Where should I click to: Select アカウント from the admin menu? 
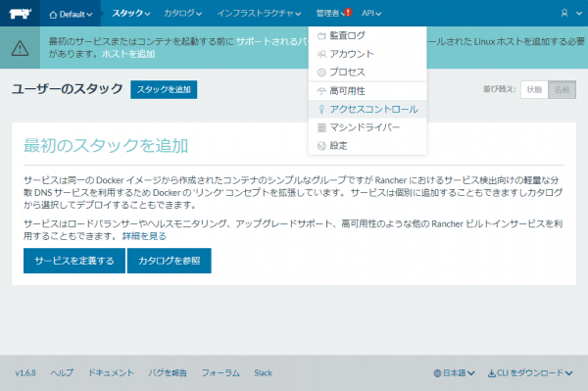(x=367, y=54)
